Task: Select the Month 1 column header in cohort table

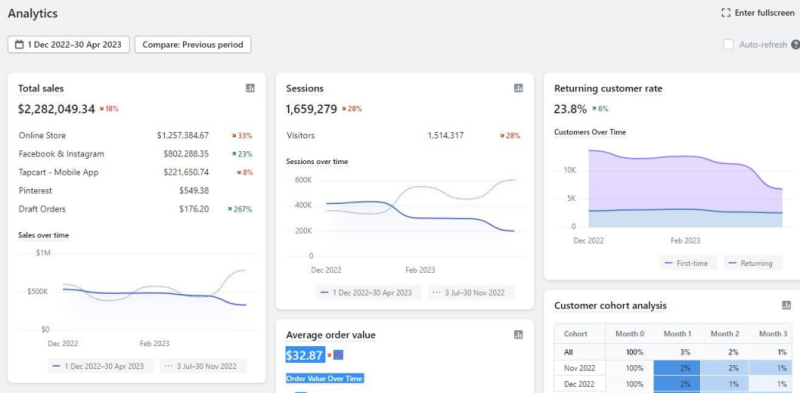Action: click(677, 334)
